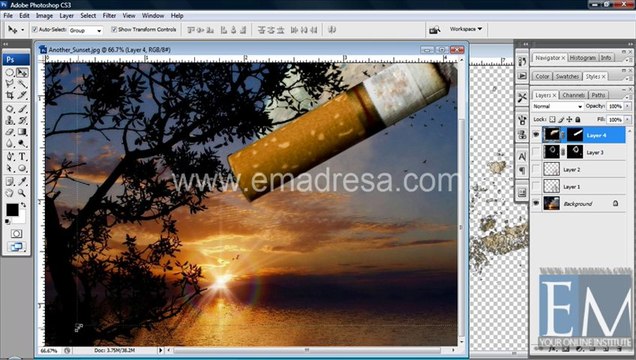
Task: Swap foreground and background colors
Action: pos(24,205)
